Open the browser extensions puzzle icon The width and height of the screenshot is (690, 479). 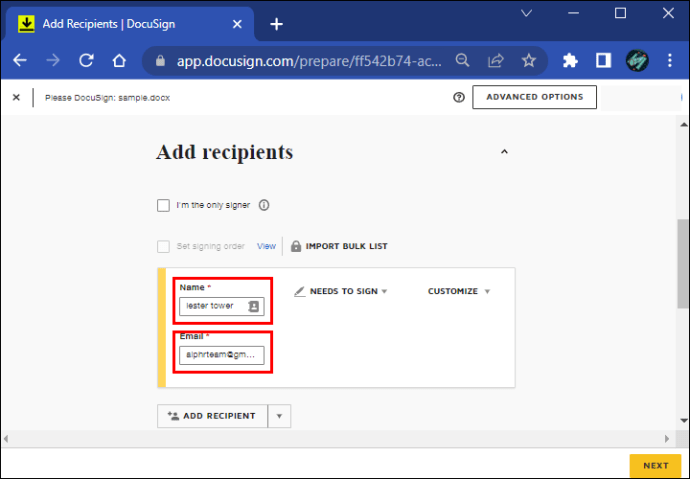(570, 61)
